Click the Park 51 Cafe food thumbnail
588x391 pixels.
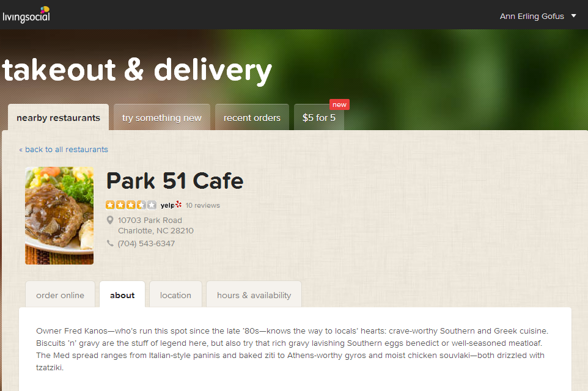(59, 216)
